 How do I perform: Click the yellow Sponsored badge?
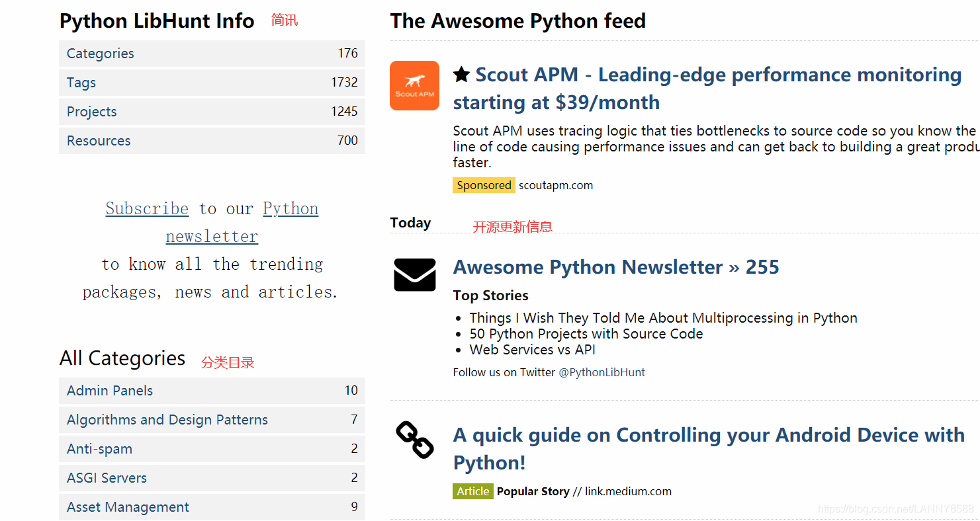click(484, 185)
